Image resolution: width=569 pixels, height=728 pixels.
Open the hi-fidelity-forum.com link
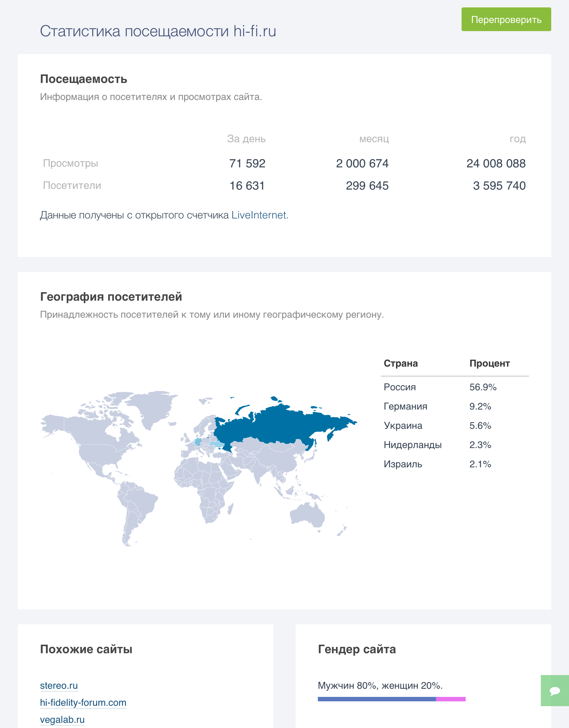pyautogui.click(x=83, y=703)
